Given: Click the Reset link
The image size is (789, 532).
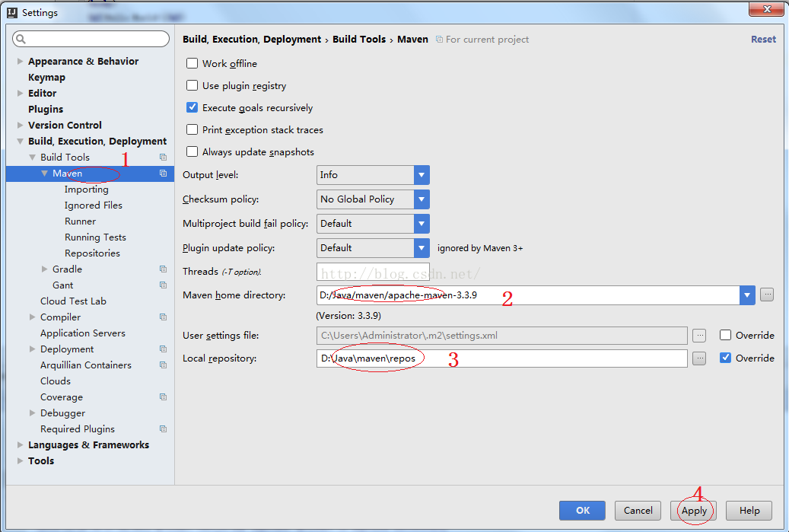Looking at the screenshot, I should [x=763, y=40].
